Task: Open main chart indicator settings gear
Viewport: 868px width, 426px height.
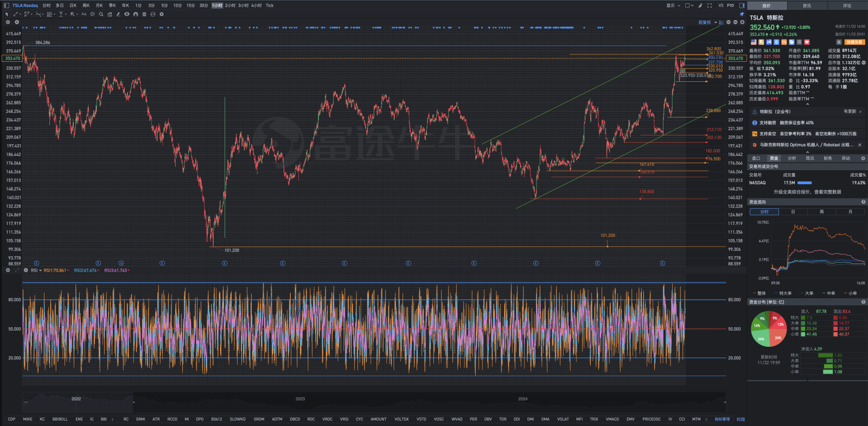Action: tap(8, 22)
